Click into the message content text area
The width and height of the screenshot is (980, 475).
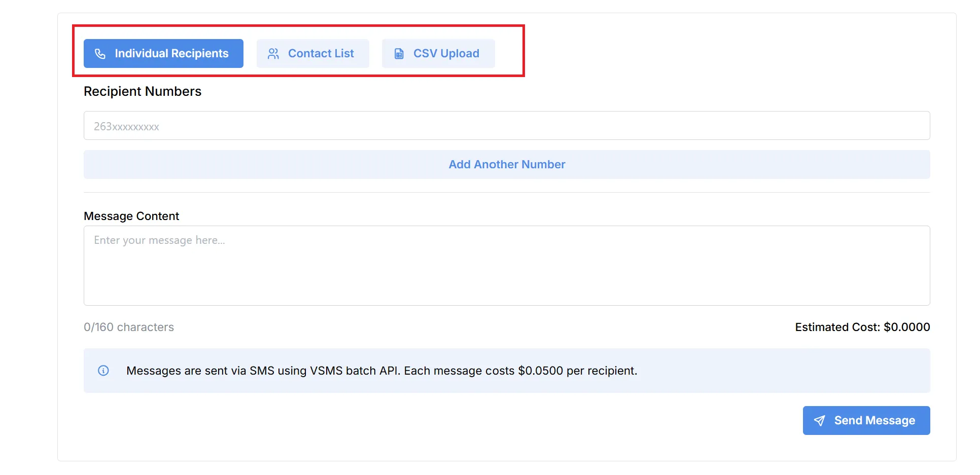(x=506, y=274)
